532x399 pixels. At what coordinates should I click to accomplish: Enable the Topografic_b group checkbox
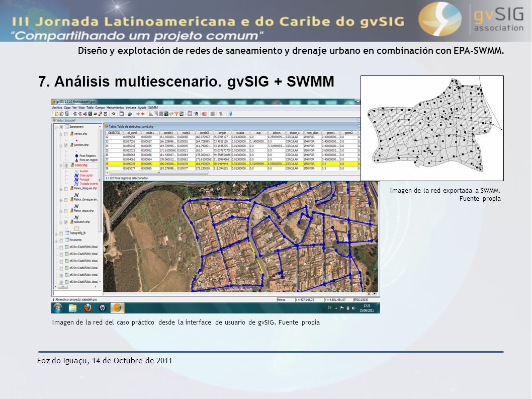click(x=61, y=233)
